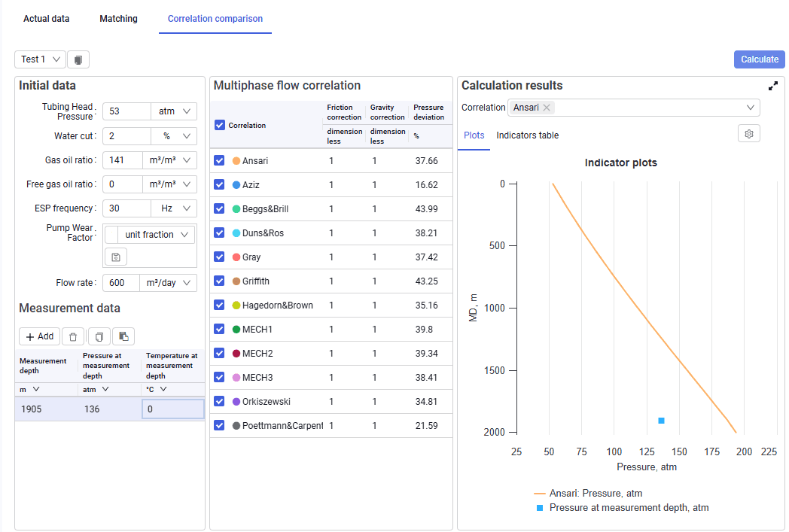Click the Gas oil ratio value field

pyautogui.click(x=123, y=160)
